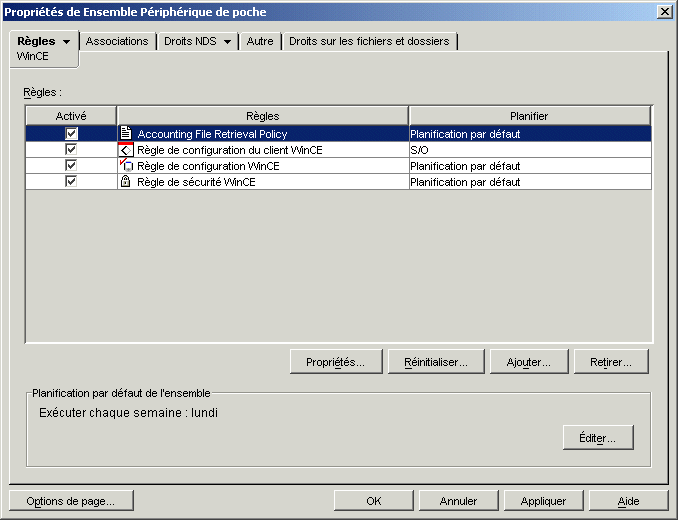
Task: Click the Accounting File Retrieval Policy document icon
Action: (125, 133)
